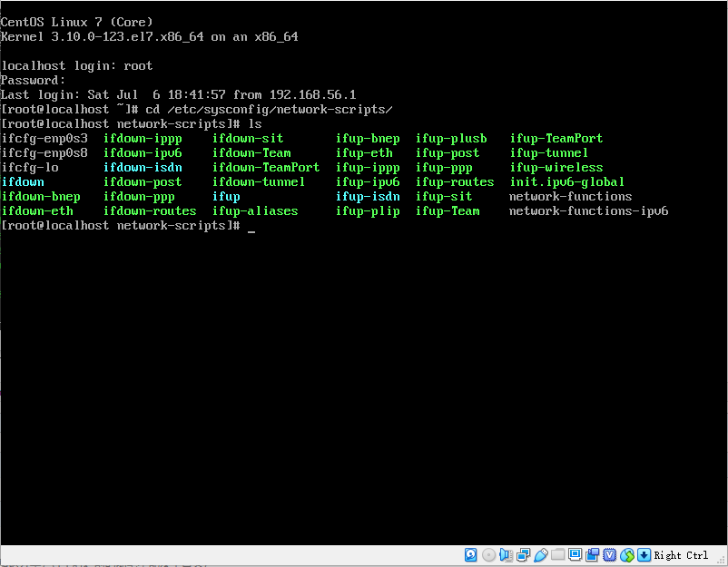
Task: Click the init.ipv6-global script name
Action: pos(567,181)
